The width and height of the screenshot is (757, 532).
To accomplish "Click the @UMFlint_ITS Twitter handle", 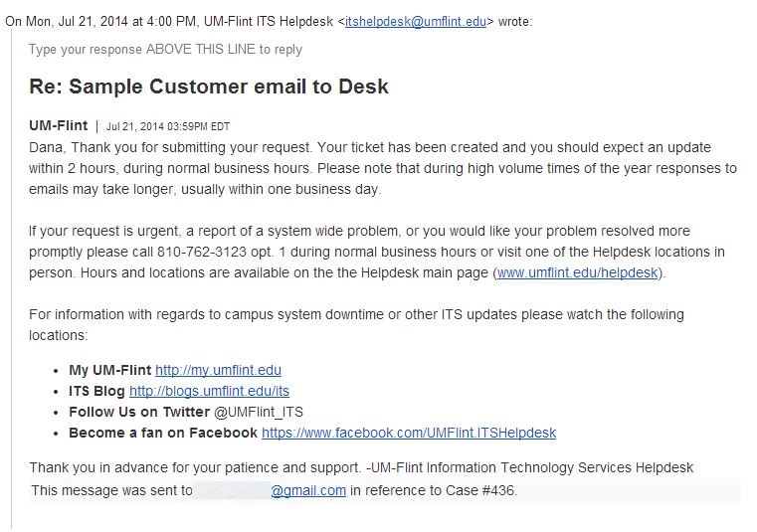I will click(x=259, y=412).
